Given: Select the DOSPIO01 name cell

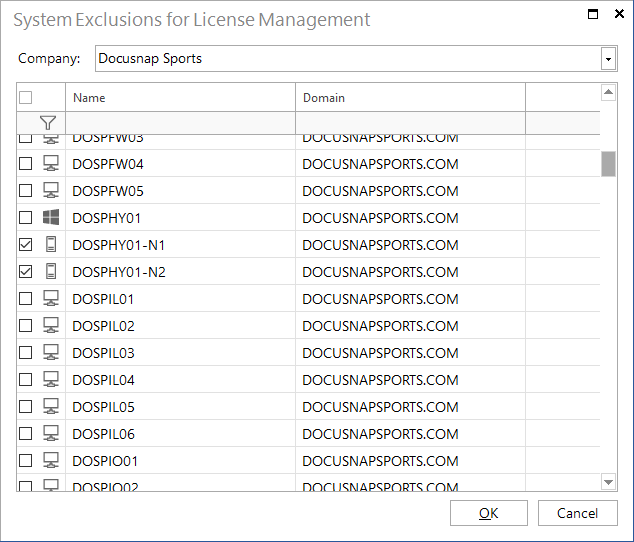Looking at the screenshot, I should click(x=180, y=461).
